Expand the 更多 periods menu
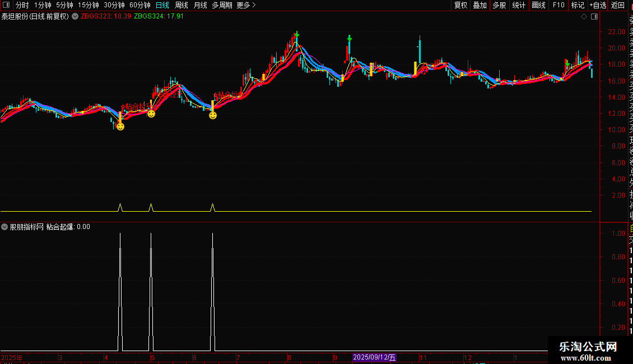Viewport: 633px width, 364px height. [x=246, y=5]
